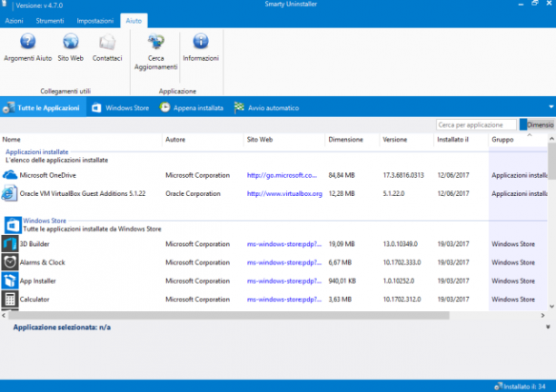Sort by the Versione column header
Viewport: 556px width, 392px height.
click(x=406, y=140)
